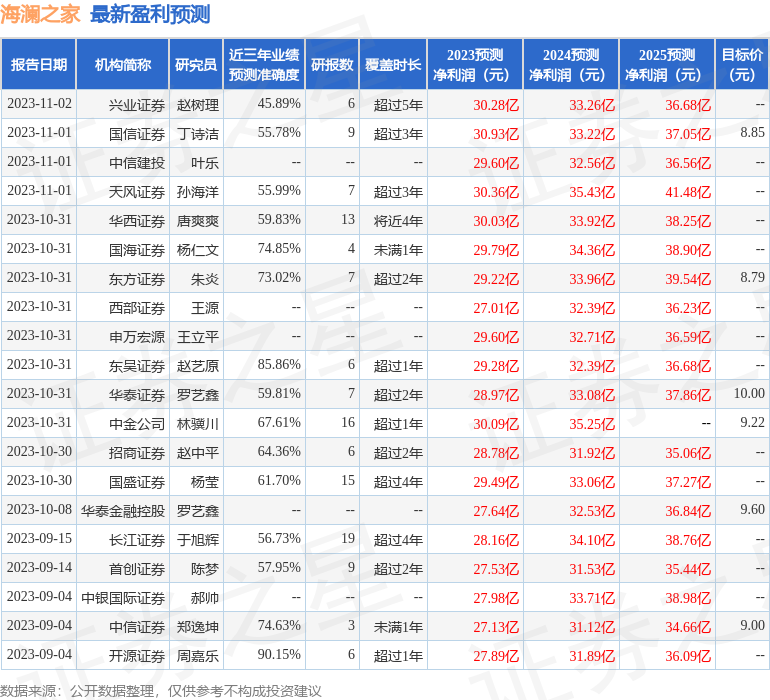Click the 2025预测净利润 column header
The height and width of the screenshot is (700, 770).
pos(667,65)
